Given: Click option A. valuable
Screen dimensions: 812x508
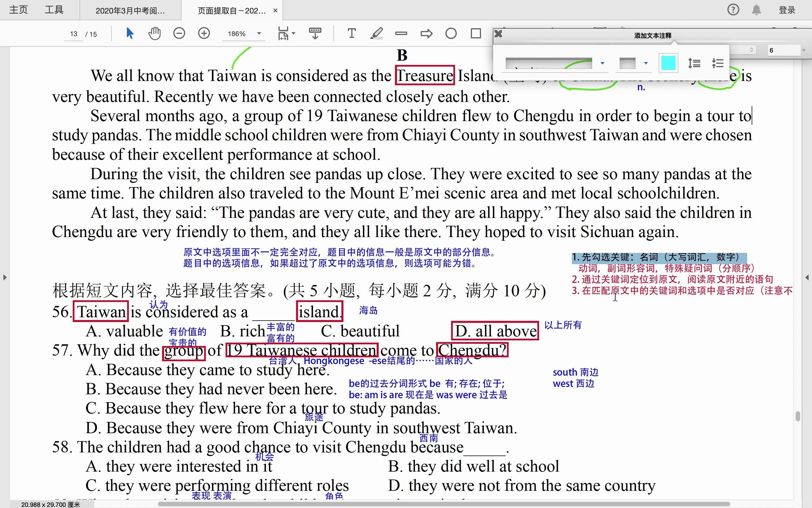Looking at the screenshot, I should (125, 331).
